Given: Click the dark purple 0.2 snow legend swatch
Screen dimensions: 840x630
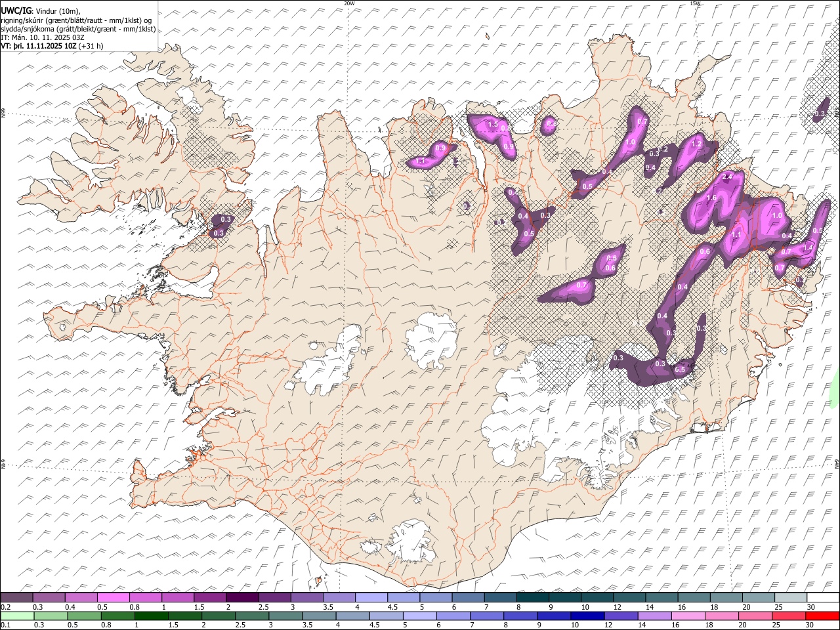Looking at the screenshot, I should (16, 598).
